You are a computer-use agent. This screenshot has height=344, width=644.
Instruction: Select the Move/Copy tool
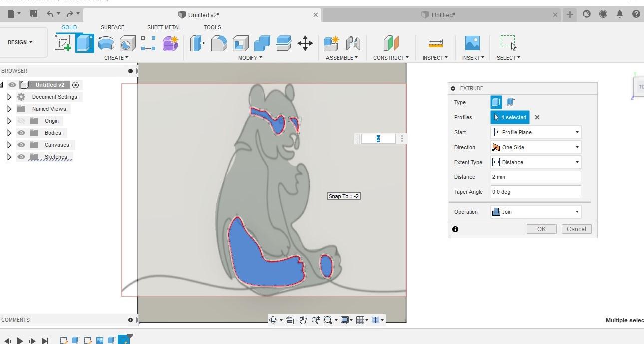click(x=305, y=43)
